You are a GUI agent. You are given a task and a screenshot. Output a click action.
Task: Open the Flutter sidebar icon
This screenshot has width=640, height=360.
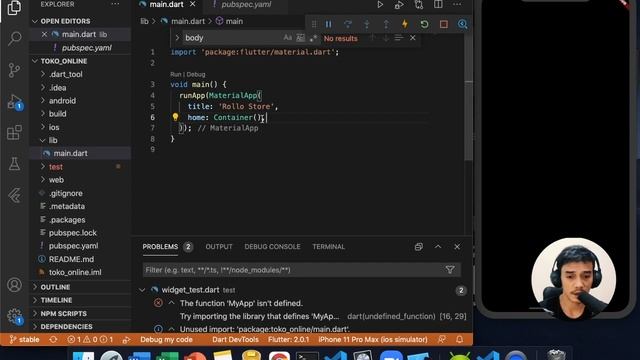[x=14, y=196]
